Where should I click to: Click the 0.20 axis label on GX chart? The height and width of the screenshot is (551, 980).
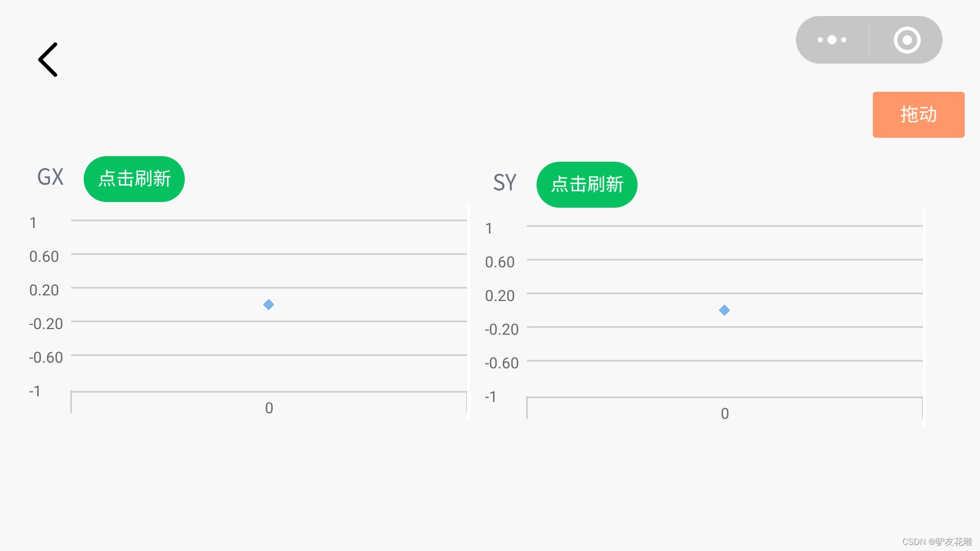click(x=44, y=290)
